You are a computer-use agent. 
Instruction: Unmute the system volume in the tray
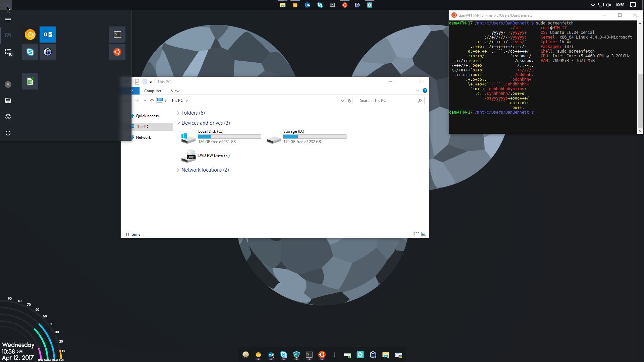(x=608, y=5)
